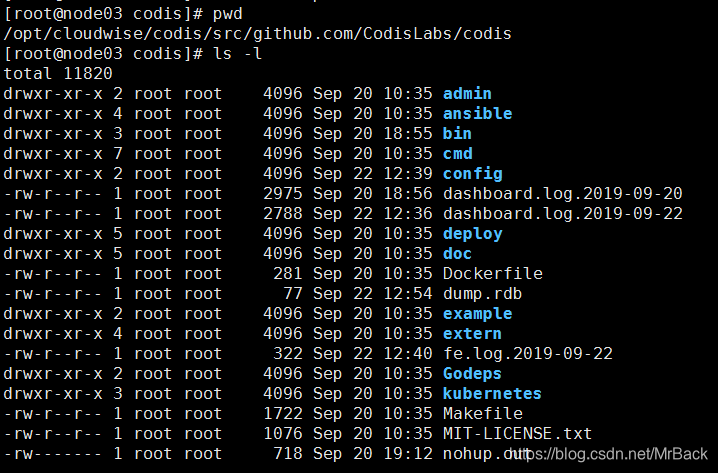Screen dimensions: 718x473
Task: Click the time 12:36 in dashboard.log.2019-09-22 row
Action: coord(408,214)
